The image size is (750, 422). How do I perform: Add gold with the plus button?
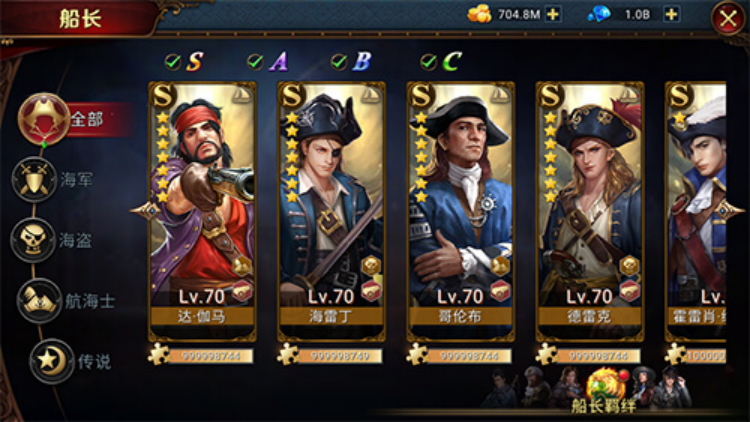(x=553, y=14)
